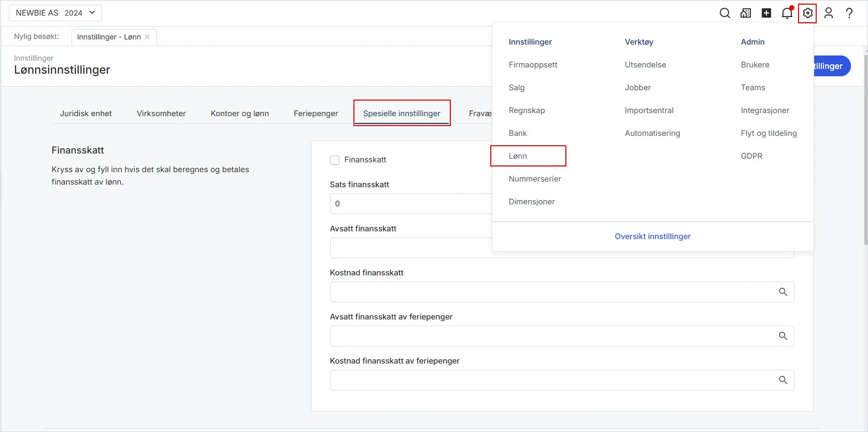Viewport: 868px width, 432px height.
Task: Click the help question mark icon
Action: click(849, 13)
